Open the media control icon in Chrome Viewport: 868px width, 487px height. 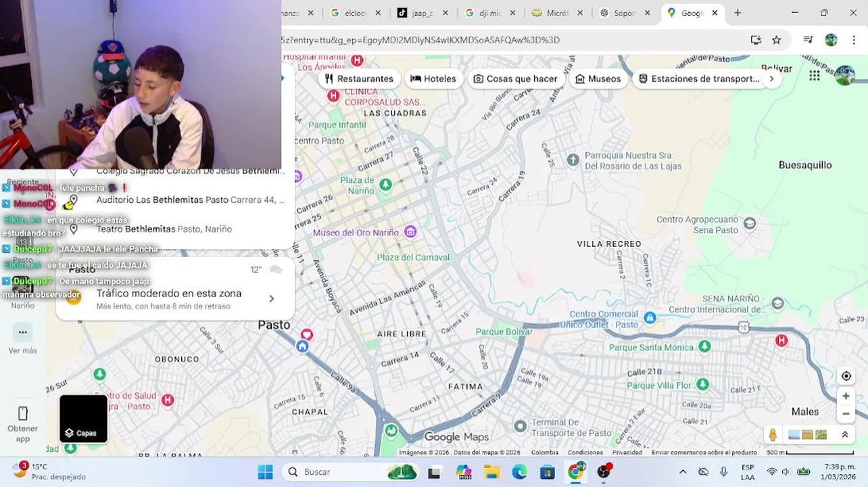pos(808,40)
